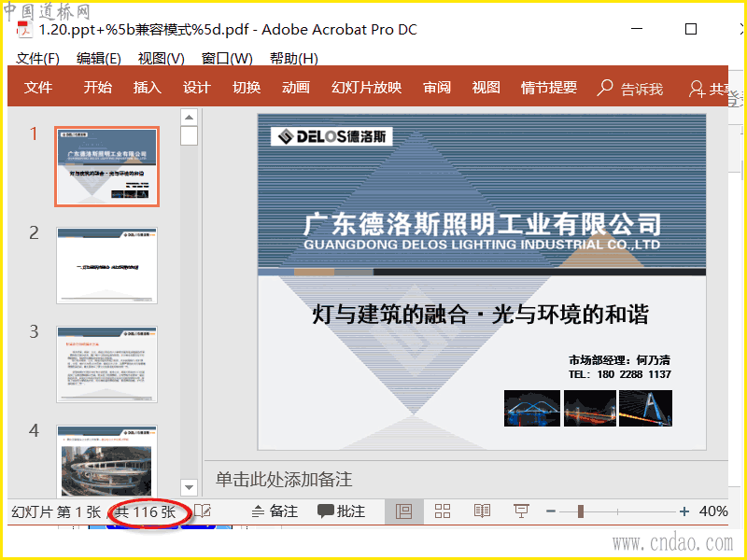The width and height of the screenshot is (747, 560).
Task: Click the DELOS德洛斯 logo on slide
Action: tap(331, 136)
